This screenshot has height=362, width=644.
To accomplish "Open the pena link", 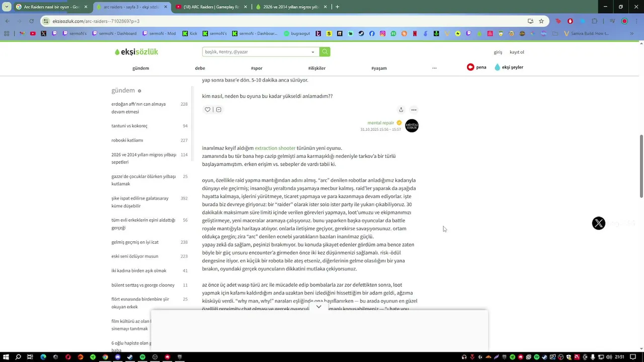I will tap(476, 67).
